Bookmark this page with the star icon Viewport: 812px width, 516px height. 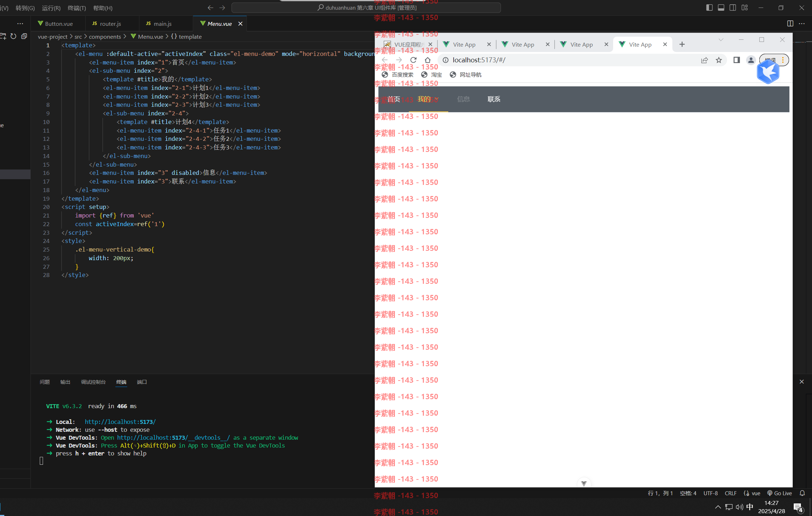719,60
